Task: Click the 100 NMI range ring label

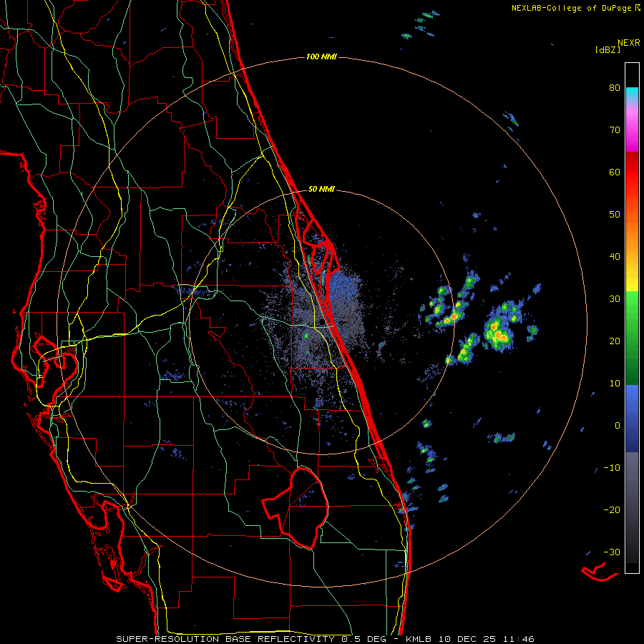Action: [321, 57]
